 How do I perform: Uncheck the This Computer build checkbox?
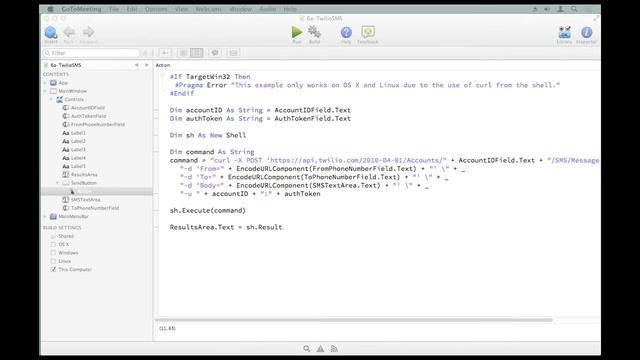[x=53, y=269]
